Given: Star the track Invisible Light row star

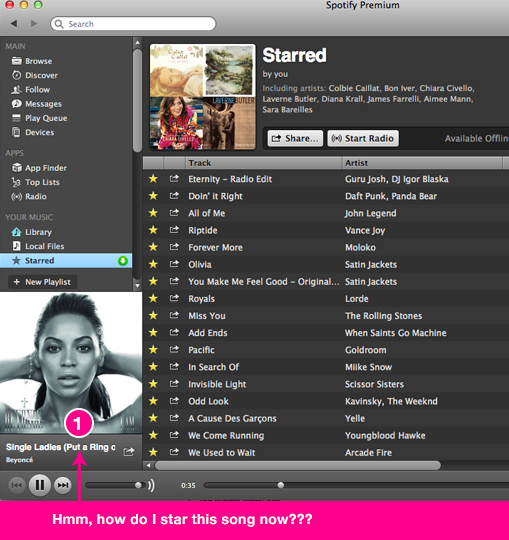Looking at the screenshot, I should pos(153,384).
